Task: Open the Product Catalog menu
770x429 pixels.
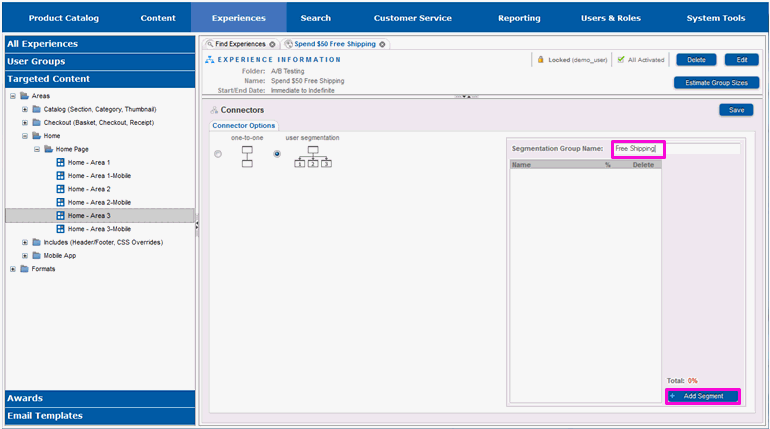Action: click(63, 18)
